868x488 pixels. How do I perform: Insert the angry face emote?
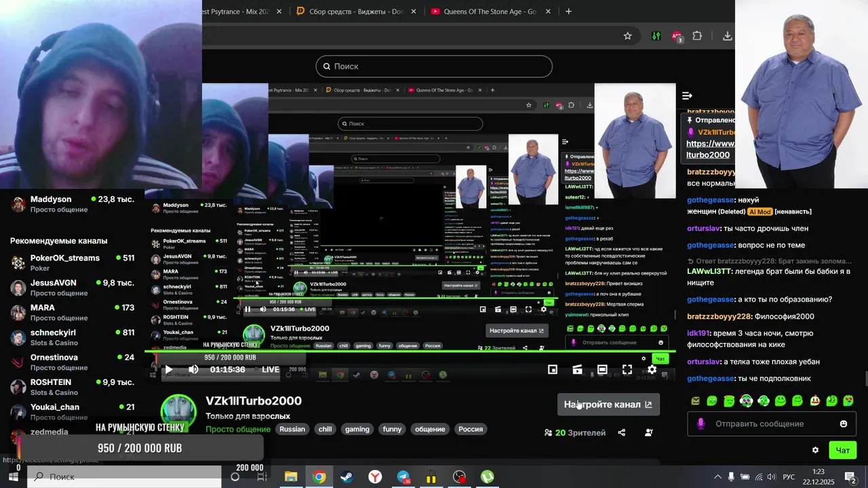(x=695, y=401)
